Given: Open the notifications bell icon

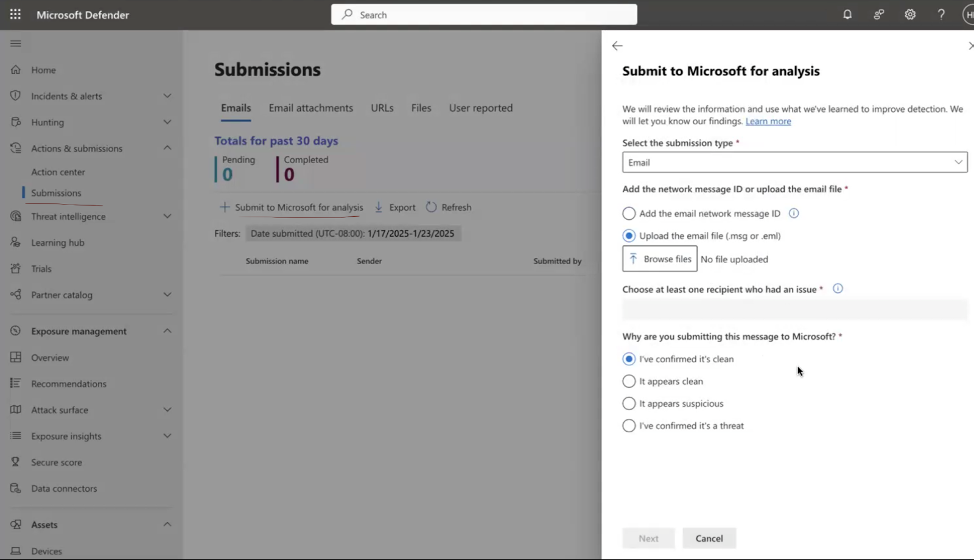Looking at the screenshot, I should coord(847,15).
